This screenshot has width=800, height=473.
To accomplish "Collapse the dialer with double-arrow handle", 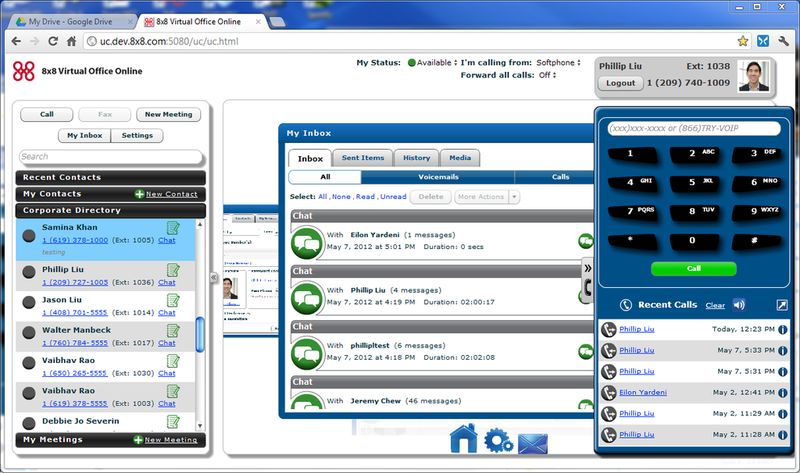I will click(588, 268).
